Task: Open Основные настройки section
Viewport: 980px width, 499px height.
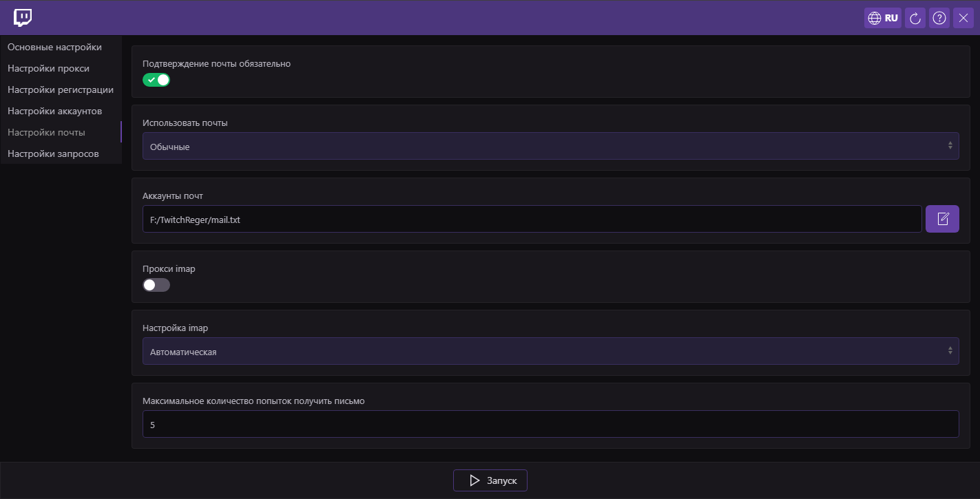Action: click(54, 47)
